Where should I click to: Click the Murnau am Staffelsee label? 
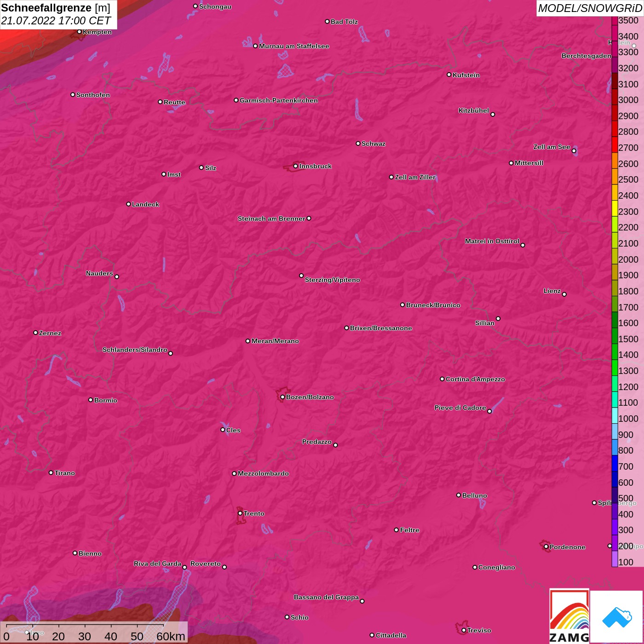(294, 46)
